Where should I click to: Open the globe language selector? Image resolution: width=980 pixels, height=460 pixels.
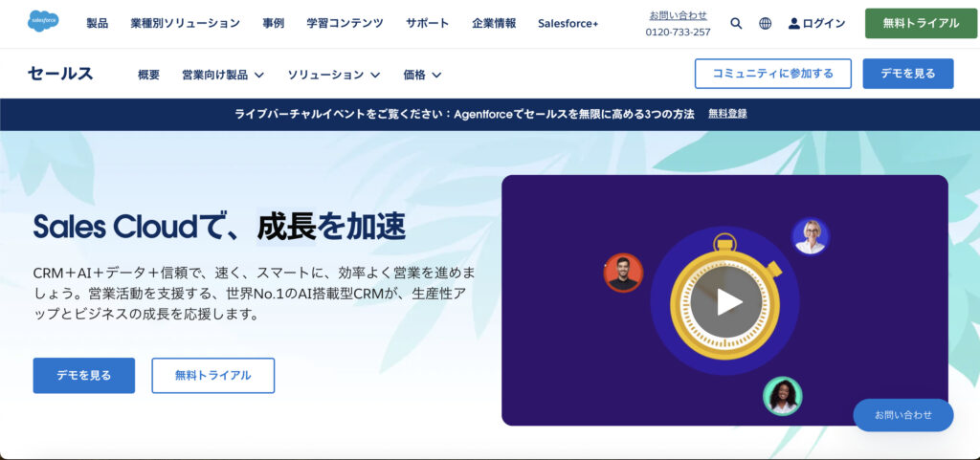click(x=765, y=23)
